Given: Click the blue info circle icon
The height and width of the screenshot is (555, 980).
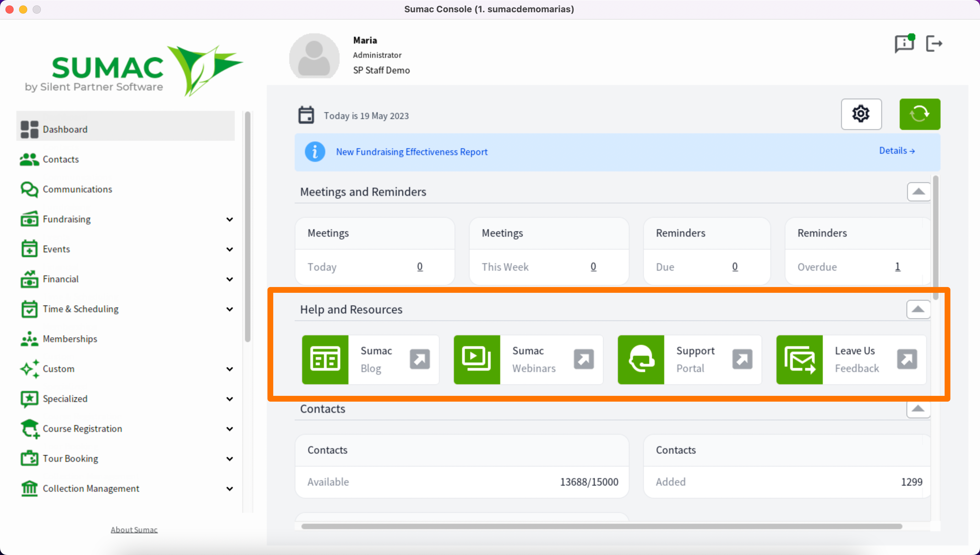Looking at the screenshot, I should click(x=315, y=152).
